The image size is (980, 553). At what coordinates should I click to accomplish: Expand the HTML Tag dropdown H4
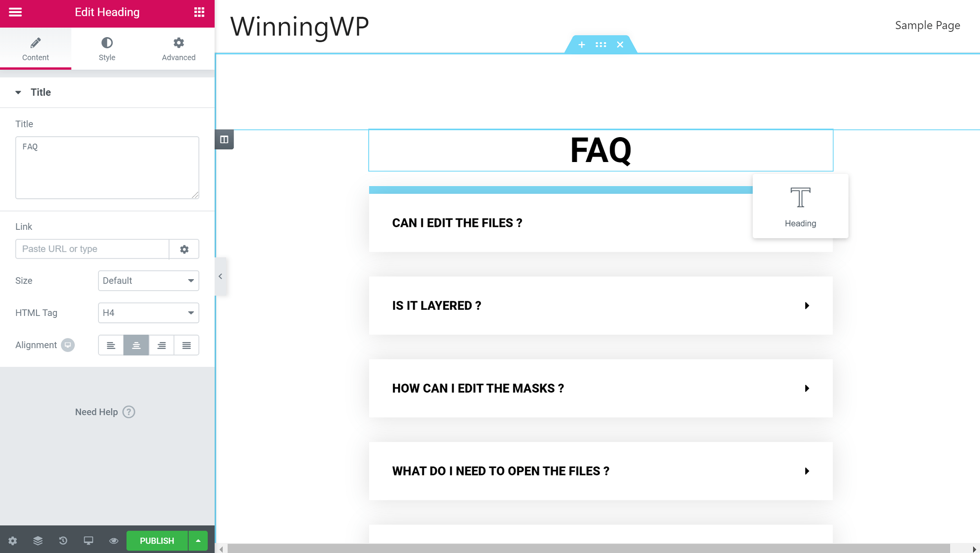point(148,313)
